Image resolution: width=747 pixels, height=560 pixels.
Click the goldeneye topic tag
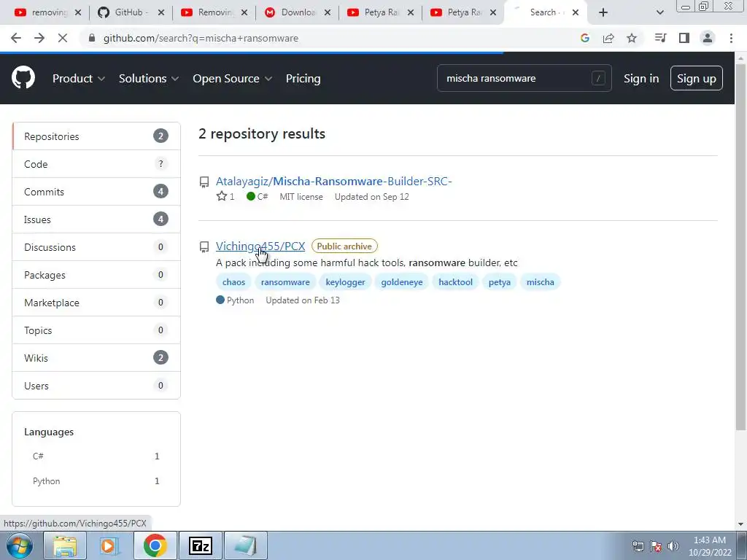click(x=402, y=282)
